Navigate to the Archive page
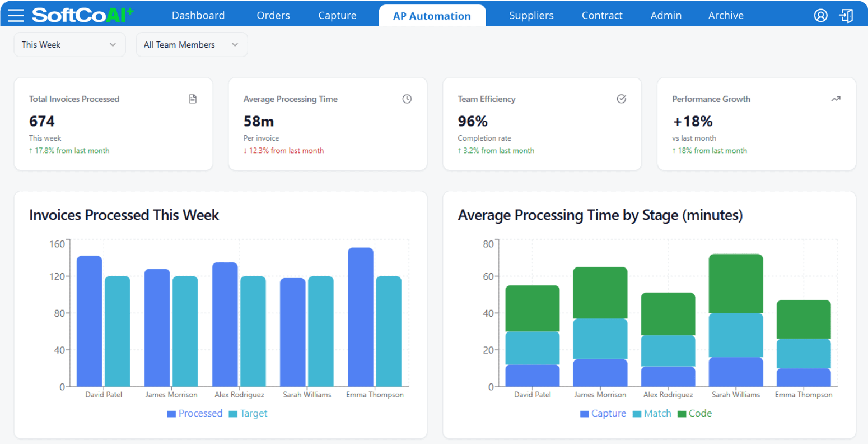 click(x=726, y=16)
